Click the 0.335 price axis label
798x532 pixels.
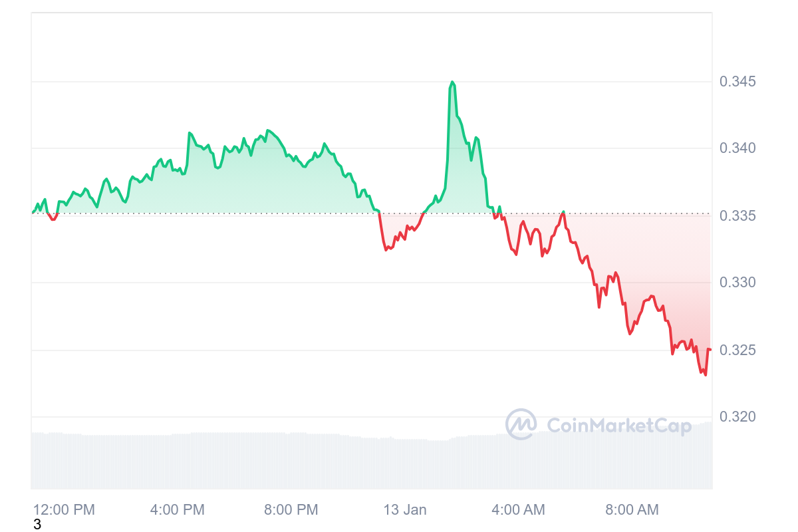(737, 216)
